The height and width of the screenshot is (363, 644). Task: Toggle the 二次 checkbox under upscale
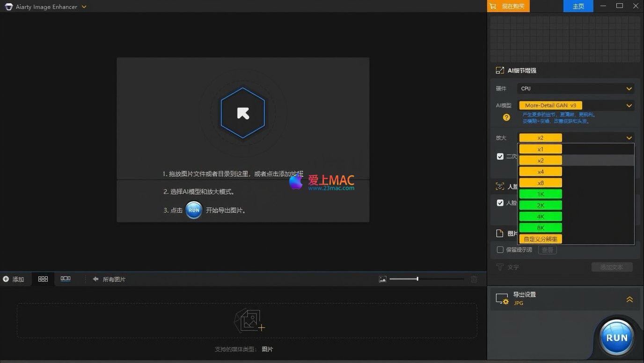[500, 156]
